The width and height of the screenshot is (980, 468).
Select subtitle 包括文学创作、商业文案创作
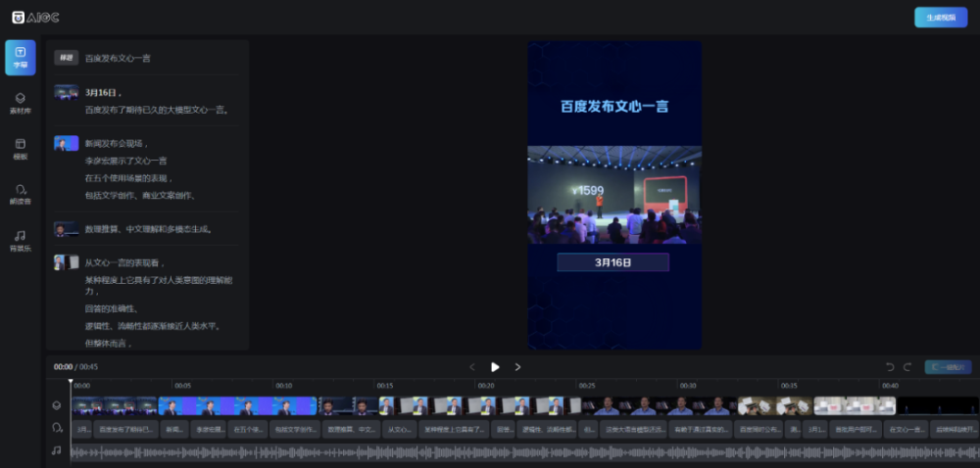(140, 195)
